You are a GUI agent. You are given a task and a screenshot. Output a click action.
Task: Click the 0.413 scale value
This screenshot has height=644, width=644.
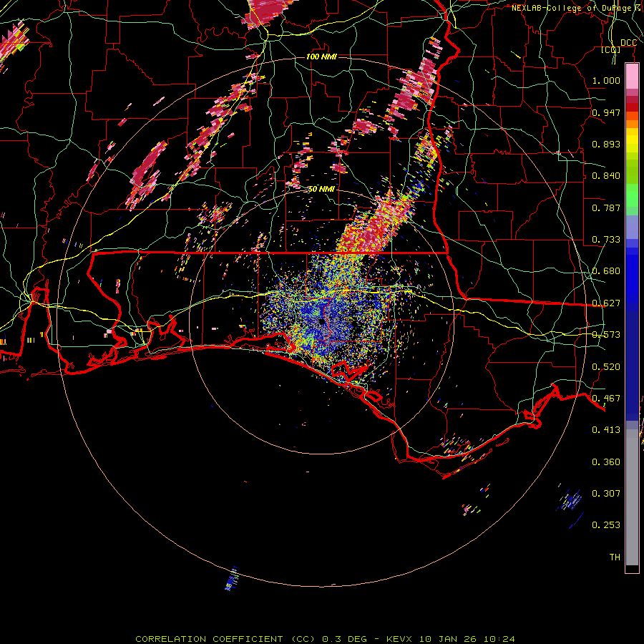click(606, 430)
